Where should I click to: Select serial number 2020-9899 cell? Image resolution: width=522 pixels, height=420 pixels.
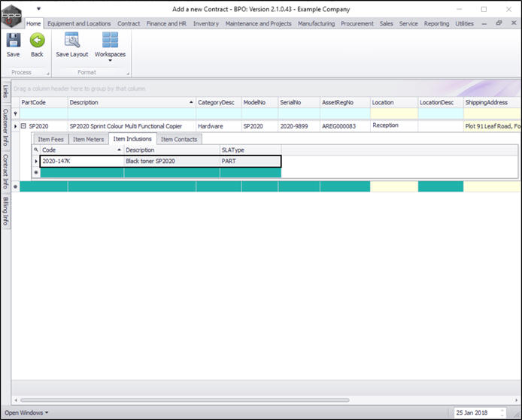point(299,126)
